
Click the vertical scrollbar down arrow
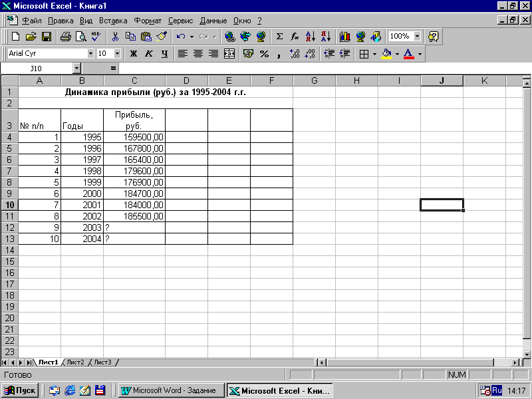pos(527,354)
